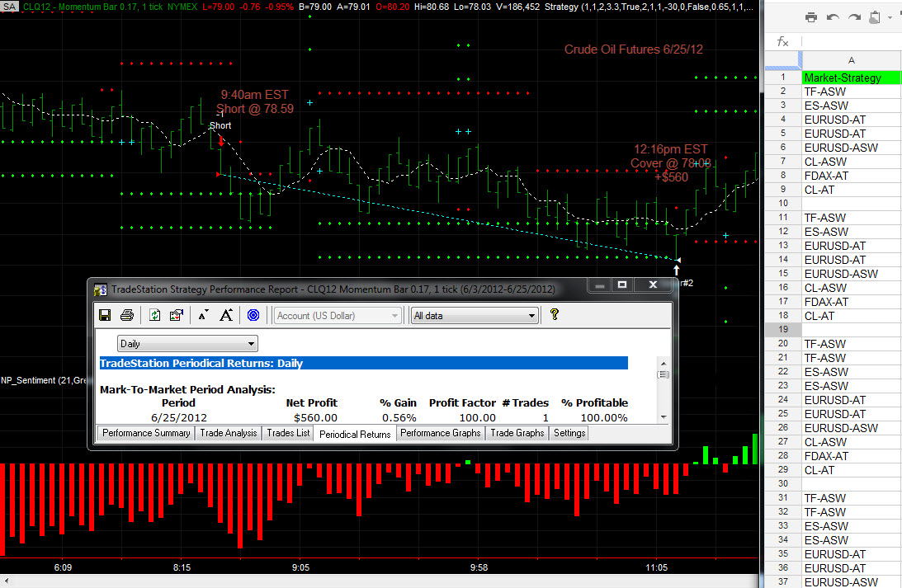
Task: Click the $560.00 Net Profit value
Action: pos(315,418)
